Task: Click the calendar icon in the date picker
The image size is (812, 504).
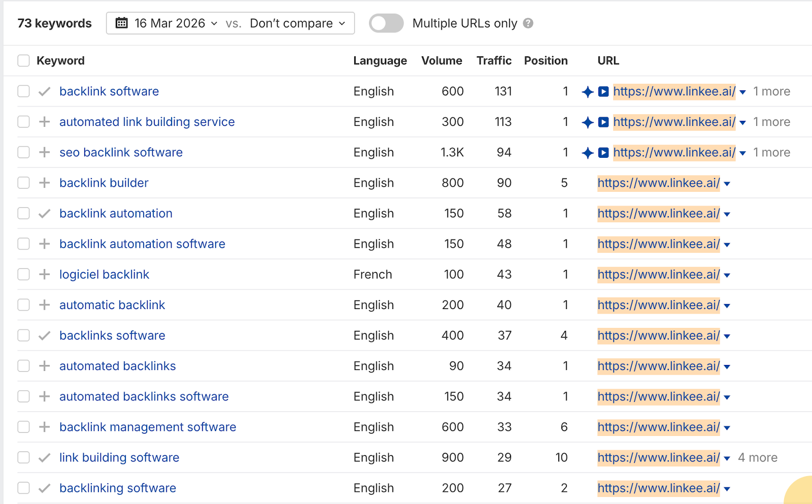Action: 121,23
